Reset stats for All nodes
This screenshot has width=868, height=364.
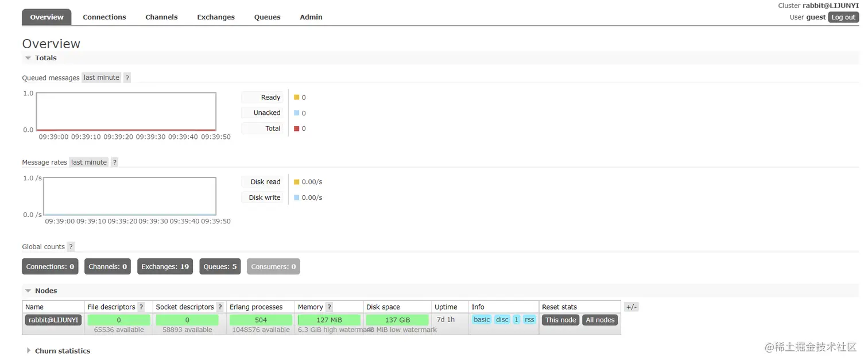pos(600,320)
